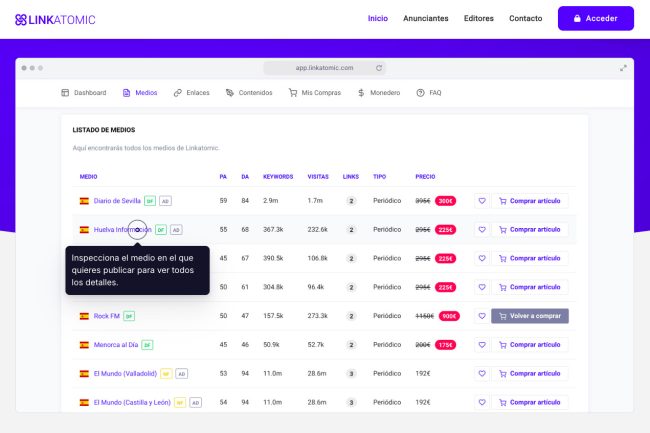
Task: Switch to the Enlaces tab
Action: [191, 93]
